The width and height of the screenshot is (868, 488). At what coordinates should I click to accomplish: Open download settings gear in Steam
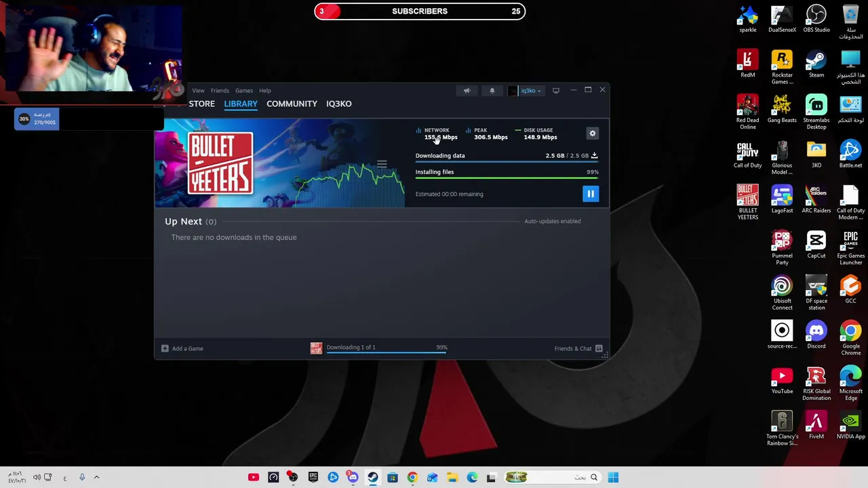pos(593,134)
